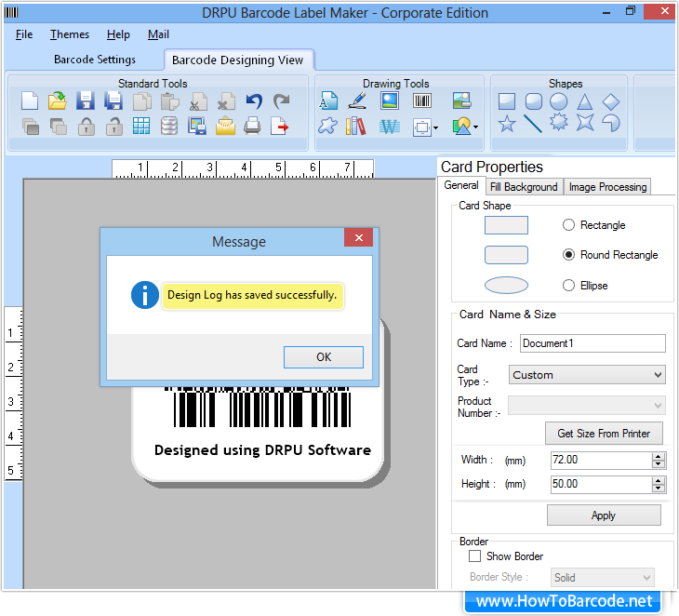The width and height of the screenshot is (679, 616).
Task: Select the Text tool in Drawing Tools
Action: click(328, 100)
